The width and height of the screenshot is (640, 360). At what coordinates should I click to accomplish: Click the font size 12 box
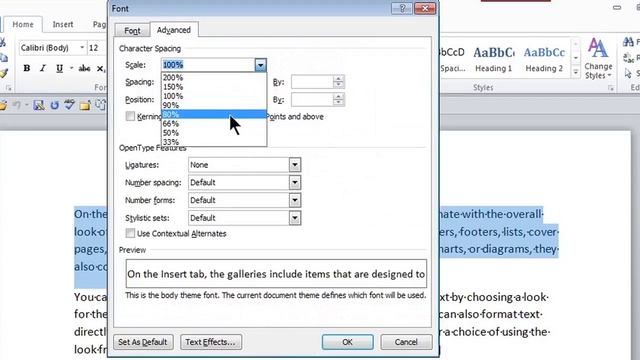96,48
